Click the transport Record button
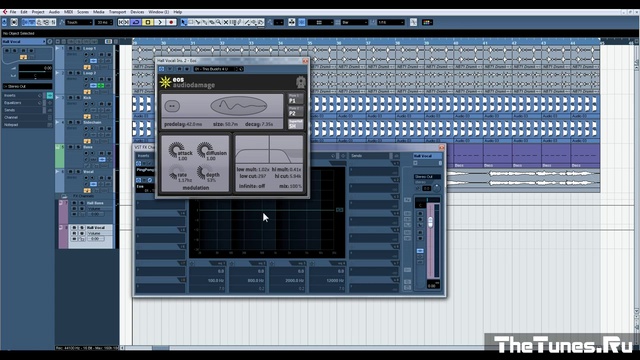Viewport: 640px width, 360px height. [171, 22]
